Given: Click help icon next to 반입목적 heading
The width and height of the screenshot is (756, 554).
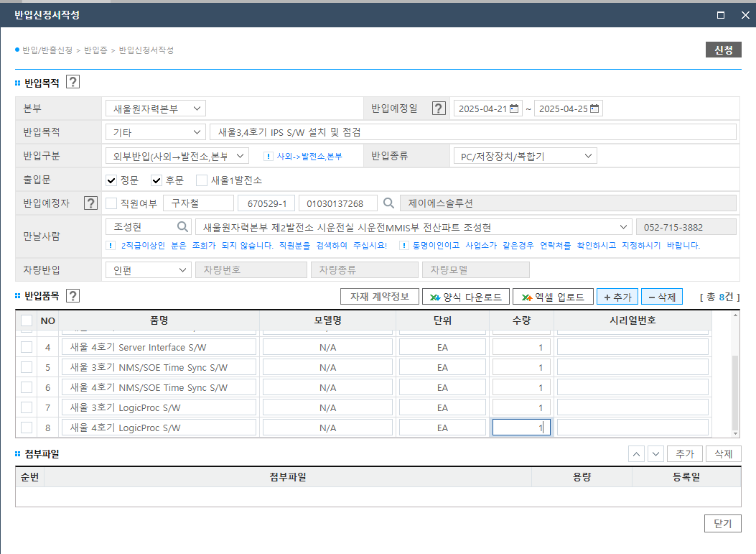Looking at the screenshot, I should (73, 82).
